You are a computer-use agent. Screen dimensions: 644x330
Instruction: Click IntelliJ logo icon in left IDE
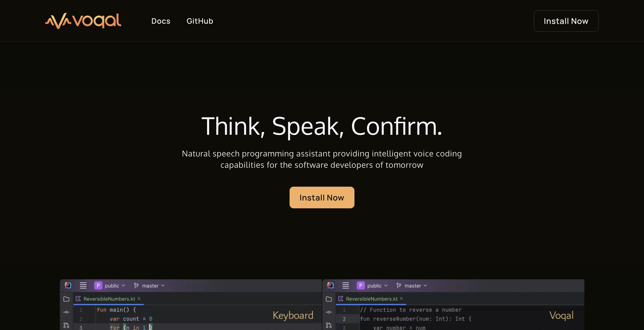pyautogui.click(x=68, y=285)
